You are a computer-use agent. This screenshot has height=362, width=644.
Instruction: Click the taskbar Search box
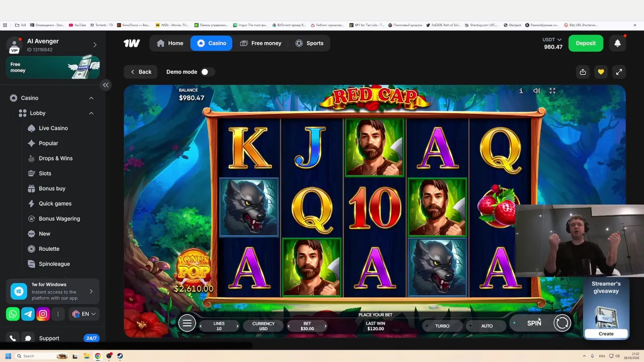[x=42, y=356]
